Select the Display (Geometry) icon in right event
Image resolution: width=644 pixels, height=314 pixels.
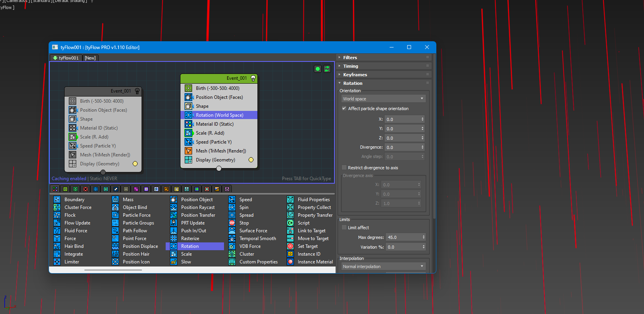point(188,160)
